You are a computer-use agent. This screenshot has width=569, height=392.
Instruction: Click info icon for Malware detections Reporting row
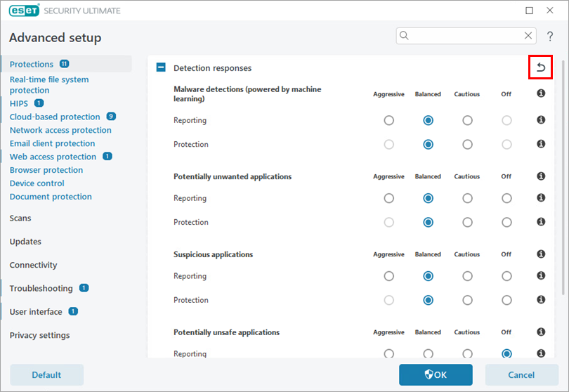(x=541, y=120)
